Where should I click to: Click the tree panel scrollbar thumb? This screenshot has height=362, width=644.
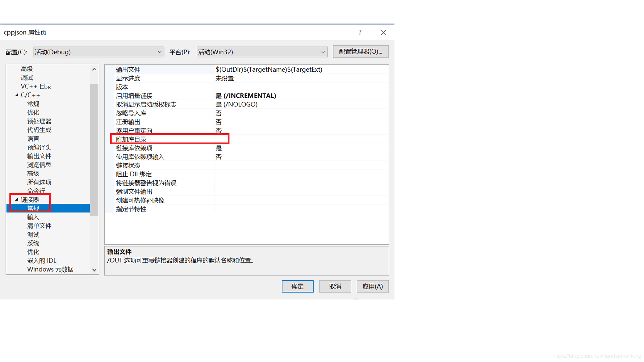tap(94, 150)
